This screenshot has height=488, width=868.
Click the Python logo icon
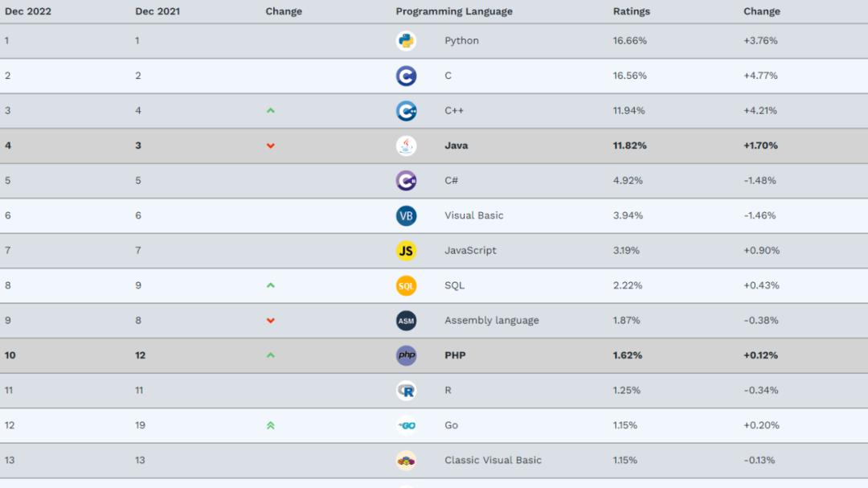point(406,41)
